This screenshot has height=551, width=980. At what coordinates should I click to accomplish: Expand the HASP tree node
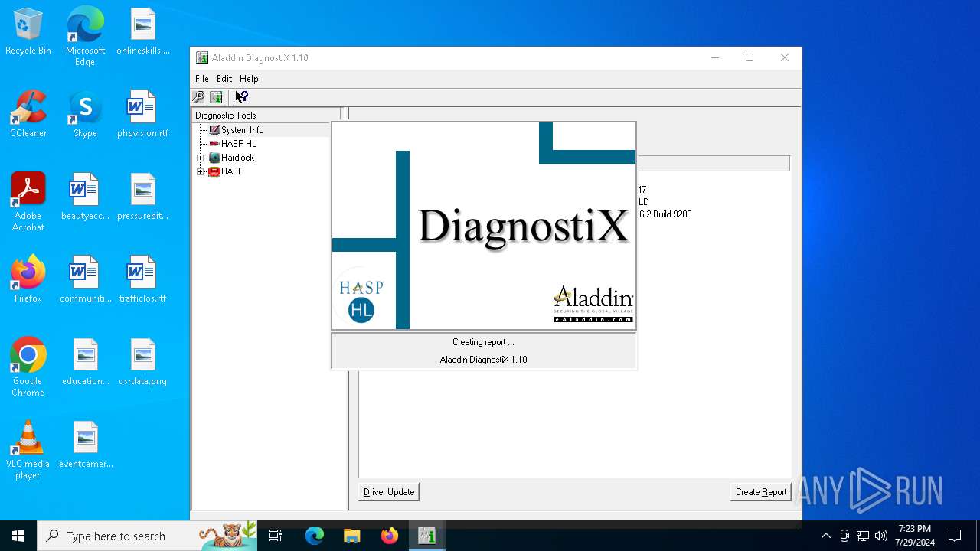[x=201, y=171]
